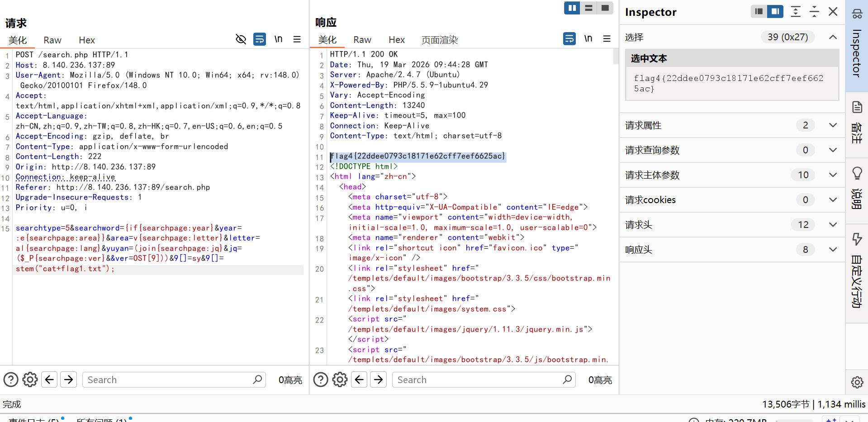Expand the 请求主体参数 section

[x=833, y=175]
